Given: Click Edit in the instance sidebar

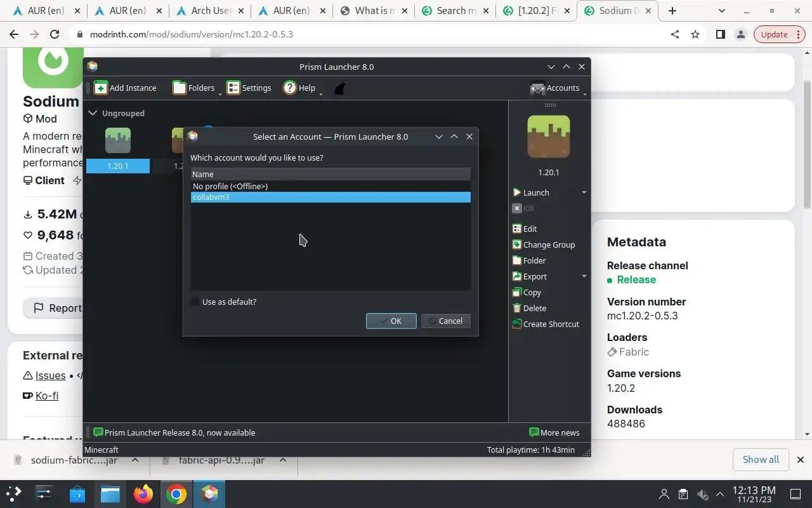Looking at the screenshot, I should [525, 229].
